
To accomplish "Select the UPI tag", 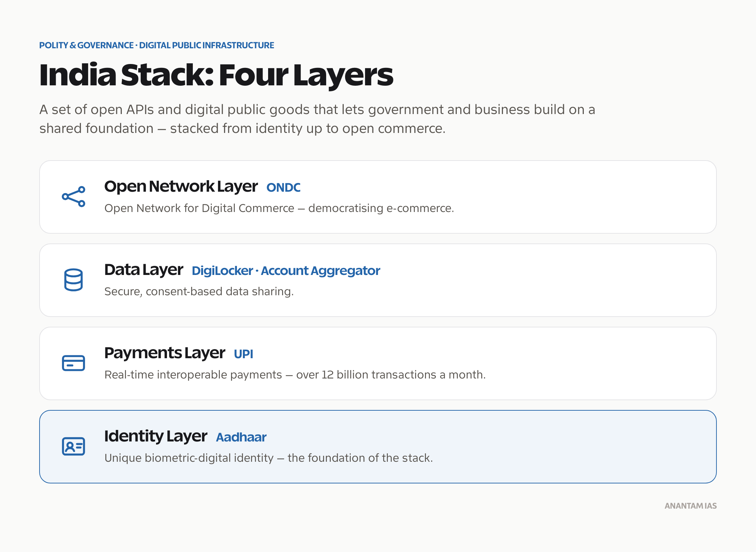I will point(244,354).
